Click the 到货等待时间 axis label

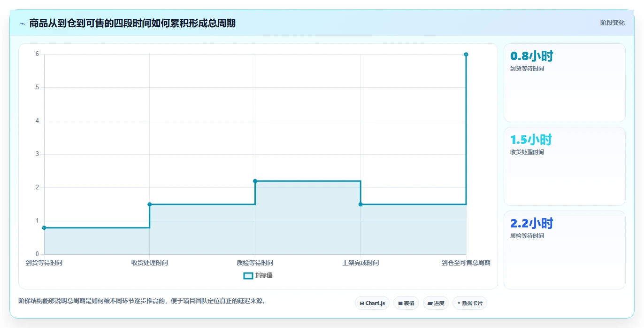pyautogui.click(x=44, y=263)
